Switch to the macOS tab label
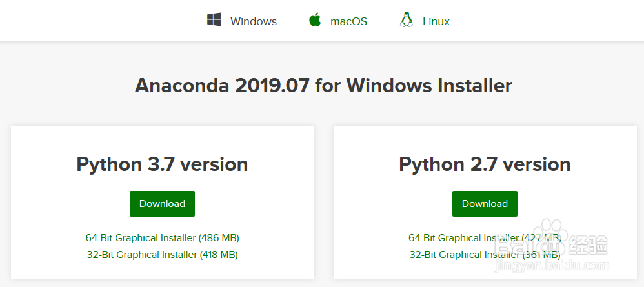 coord(348,21)
